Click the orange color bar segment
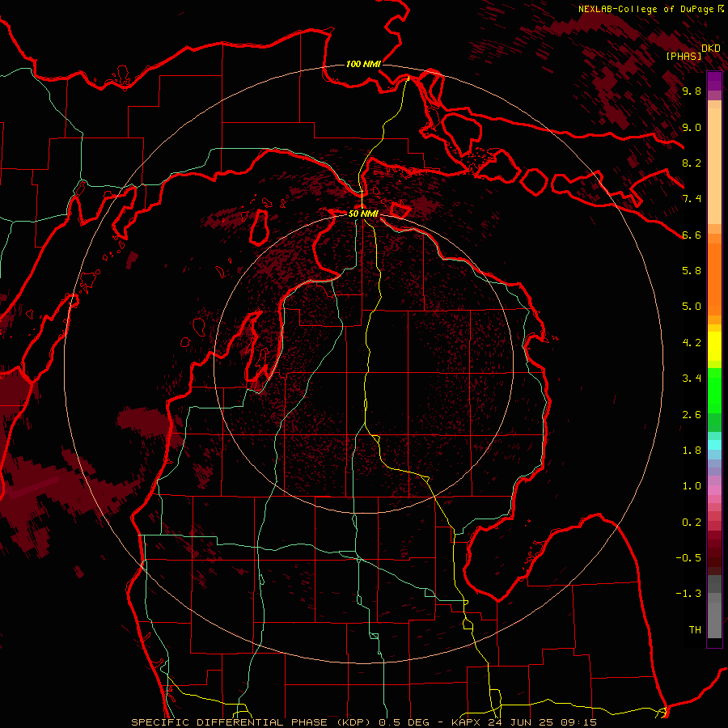Screen dimensions: 728x728 [x=714, y=278]
